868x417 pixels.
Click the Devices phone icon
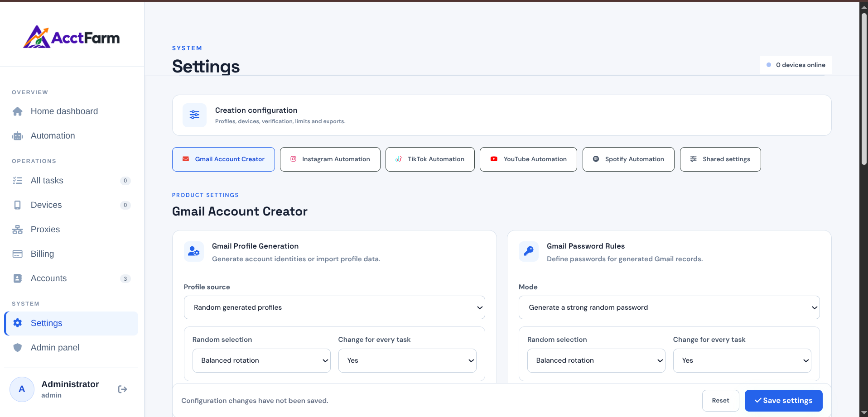click(18, 205)
